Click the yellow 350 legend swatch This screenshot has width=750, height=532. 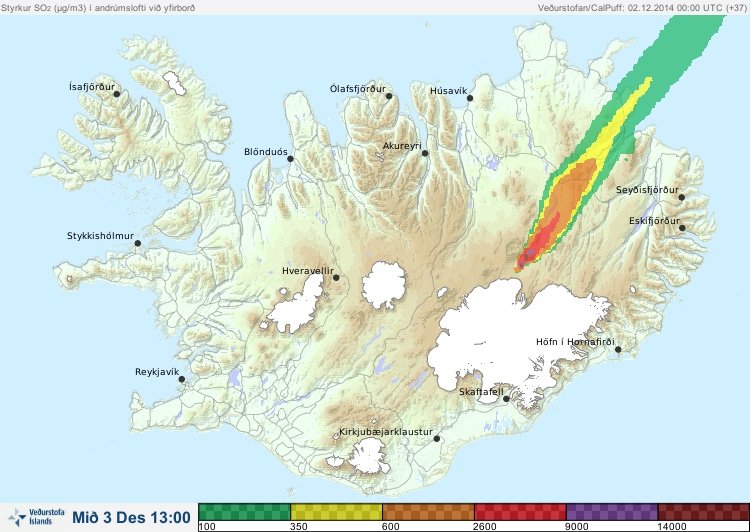click(336, 511)
